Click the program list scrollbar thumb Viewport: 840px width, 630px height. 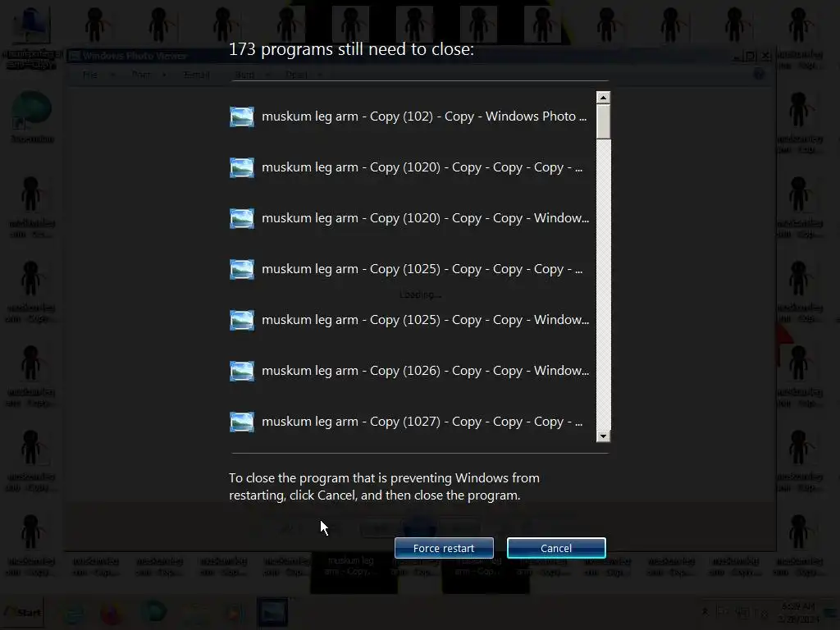tap(603, 121)
